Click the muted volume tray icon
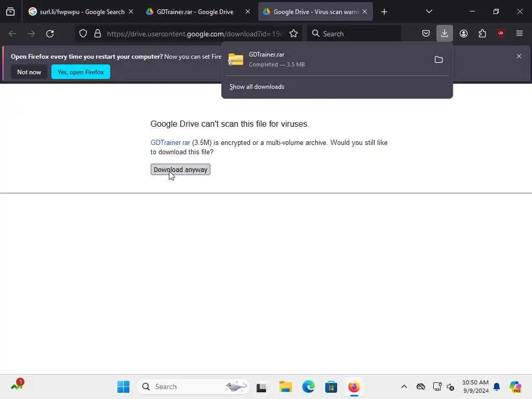The height and width of the screenshot is (399, 532). tap(450, 387)
